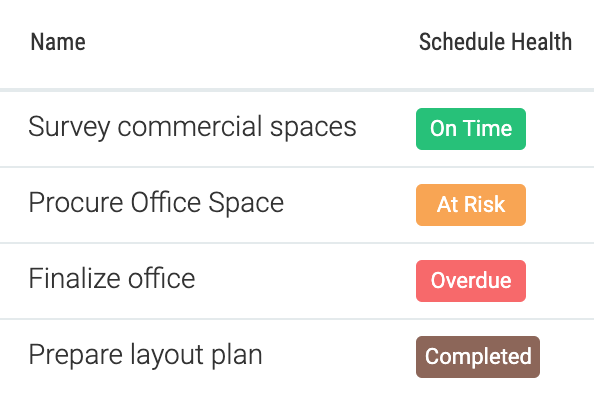Click the brown Completed status badge

point(478,357)
